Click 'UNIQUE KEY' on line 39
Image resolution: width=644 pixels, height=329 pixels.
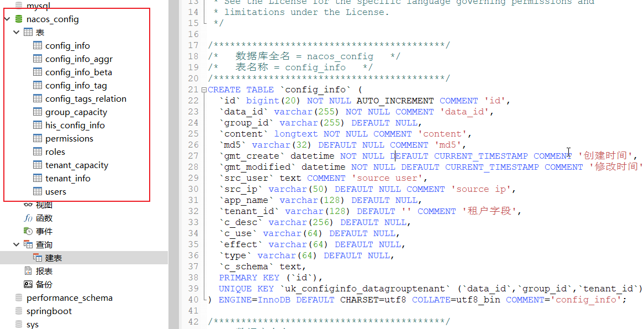(x=246, y=289)
